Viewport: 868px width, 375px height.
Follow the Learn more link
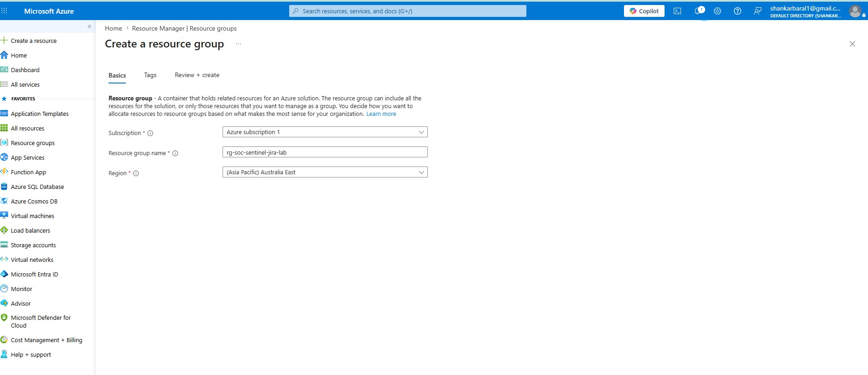click(381, 114)
